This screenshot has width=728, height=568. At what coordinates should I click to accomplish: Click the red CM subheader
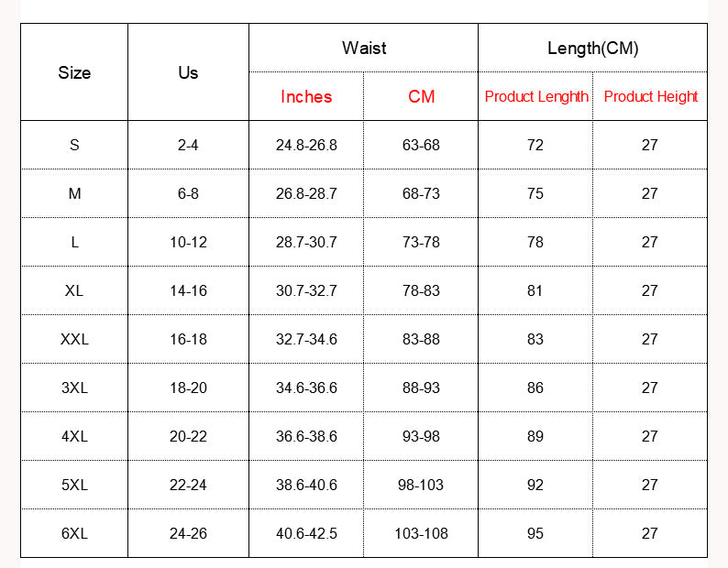421,96
